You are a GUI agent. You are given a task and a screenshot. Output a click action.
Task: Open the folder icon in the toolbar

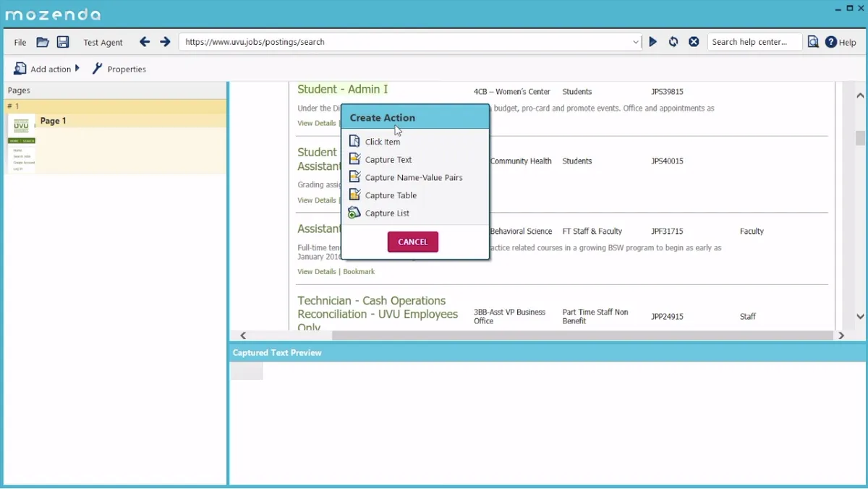click(43, 42)
